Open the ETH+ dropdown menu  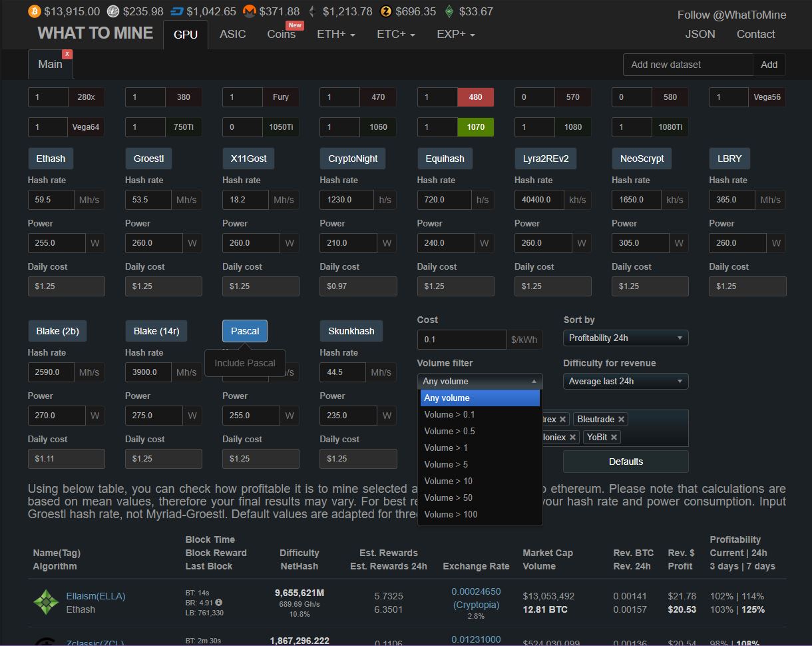point(335,34)
